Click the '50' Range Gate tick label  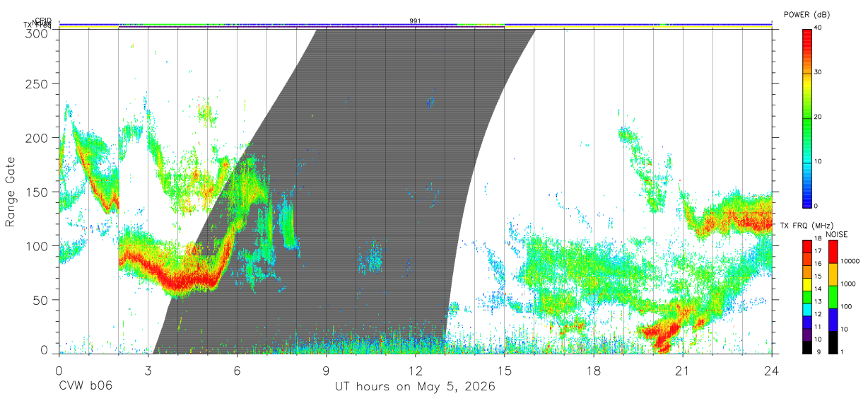(41, 300)
